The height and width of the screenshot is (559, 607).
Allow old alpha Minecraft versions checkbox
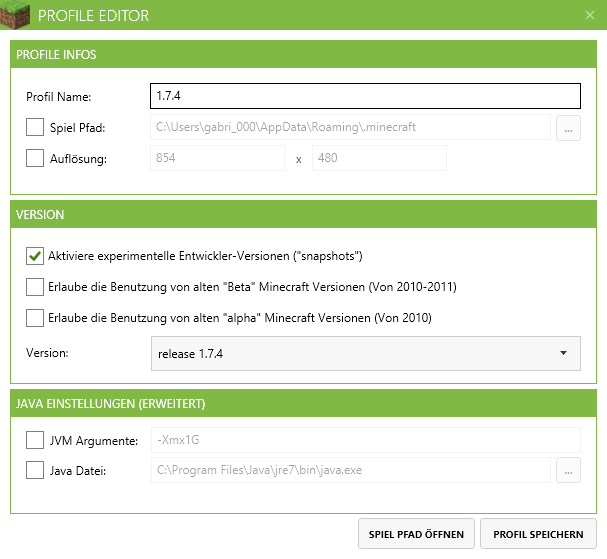[x=35, y=318]
